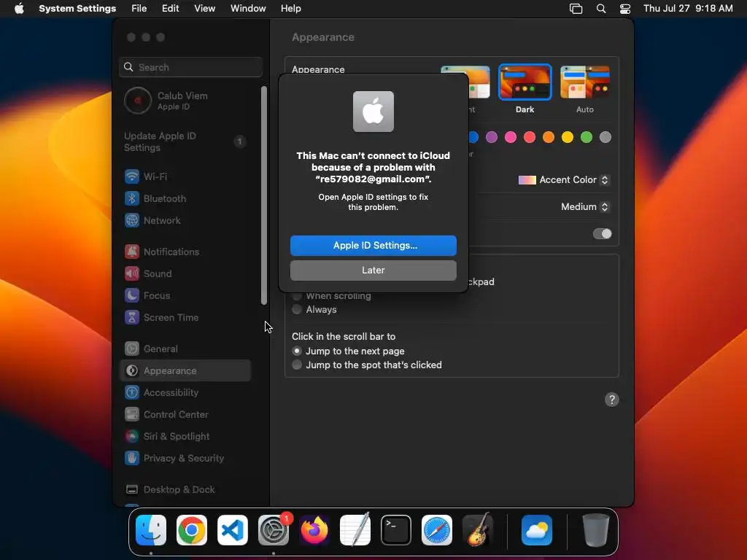The height and width of the screenshot is (560, 747).
Task: Launch Safari from the Dock
Action: point(437,530)
